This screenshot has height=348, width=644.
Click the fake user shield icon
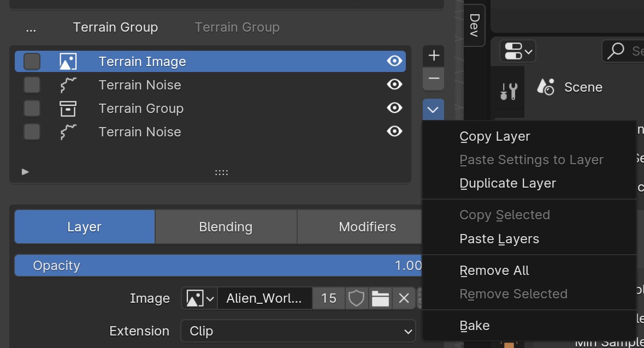pos(356,298)
